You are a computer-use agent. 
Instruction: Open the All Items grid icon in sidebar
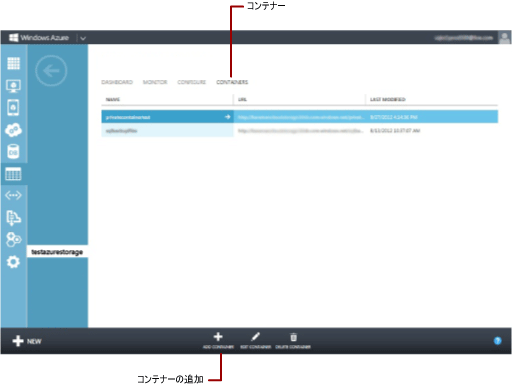click(x=14, y=63)
